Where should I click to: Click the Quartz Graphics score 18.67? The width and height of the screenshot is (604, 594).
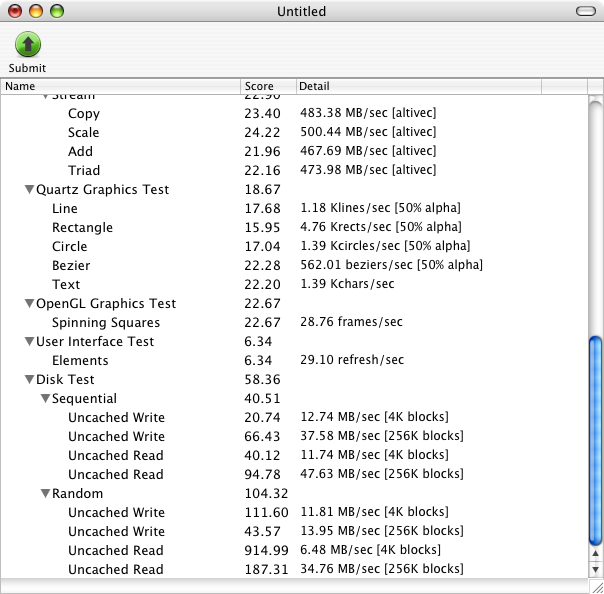pos(262,190)
